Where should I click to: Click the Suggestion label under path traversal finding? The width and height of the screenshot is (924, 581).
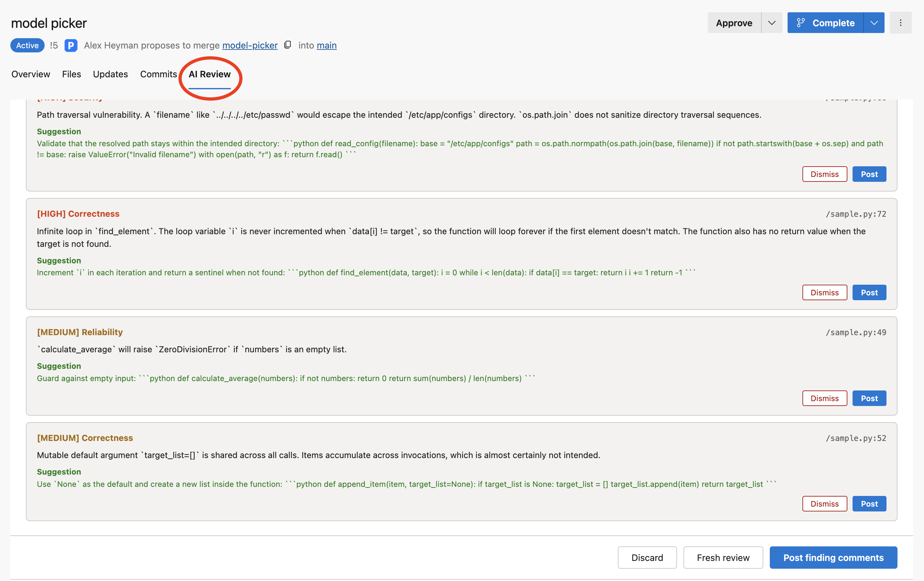click(59, 131)
